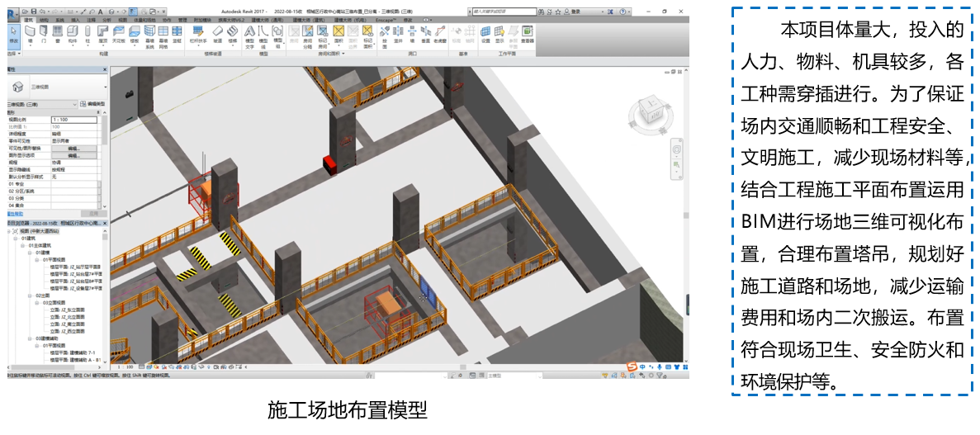Click the Set (设置) work plane icon
980x435 pixels.
pyautogui.click(x=485, y=35)
